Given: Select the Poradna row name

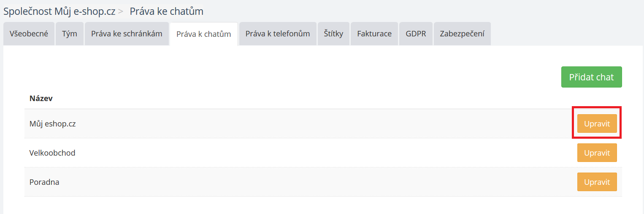Looking at the screenshot, I should point(44,182).
